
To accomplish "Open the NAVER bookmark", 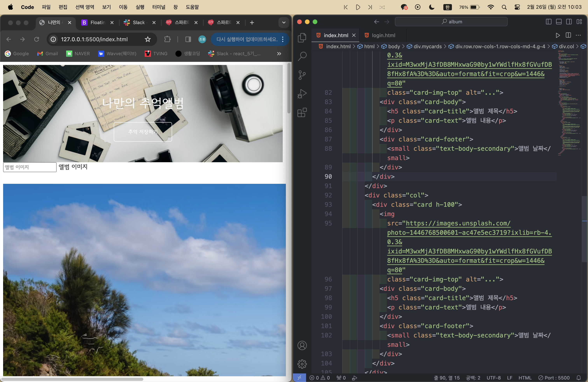I will point(78,54).
